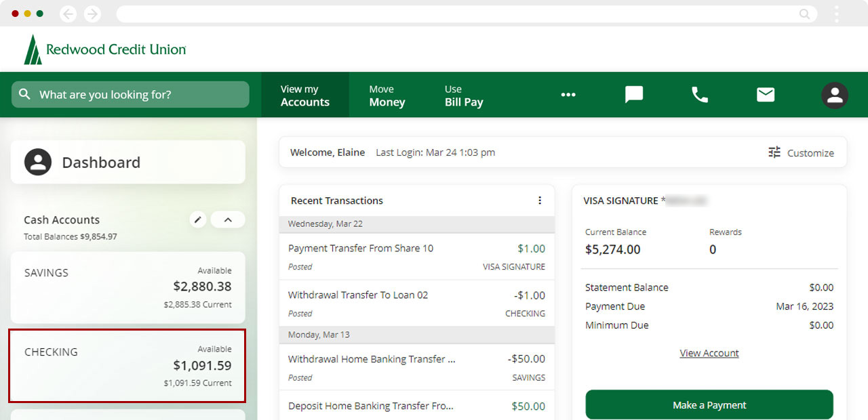The image size is (868, 420).
Task: Click the 'What are you looking for?' search field
Action: click(130, 94)
